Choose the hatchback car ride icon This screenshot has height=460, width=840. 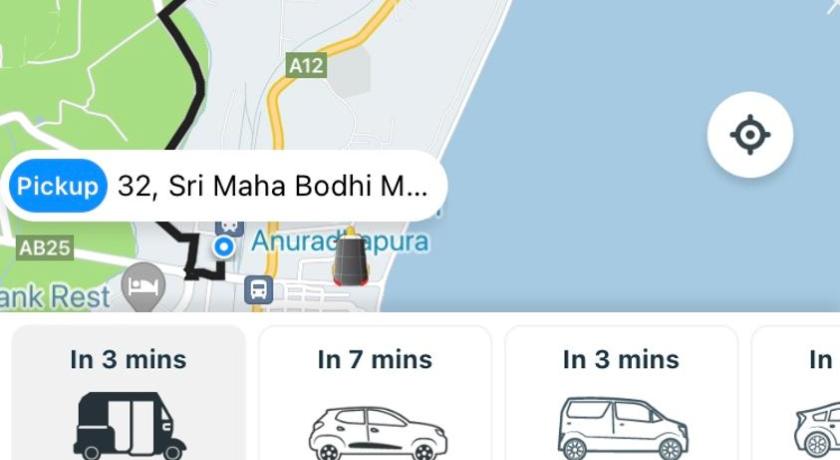[x=378, y=433]
